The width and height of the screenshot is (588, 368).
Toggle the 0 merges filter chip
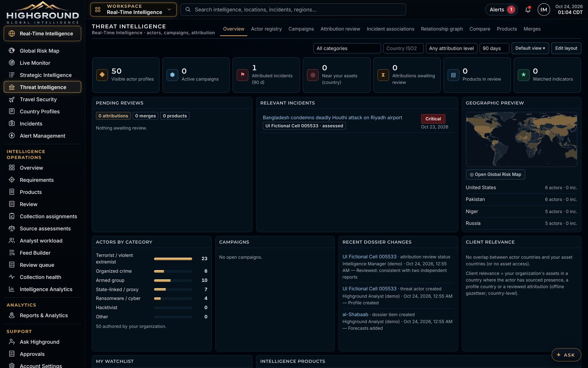tap(146, 116)
